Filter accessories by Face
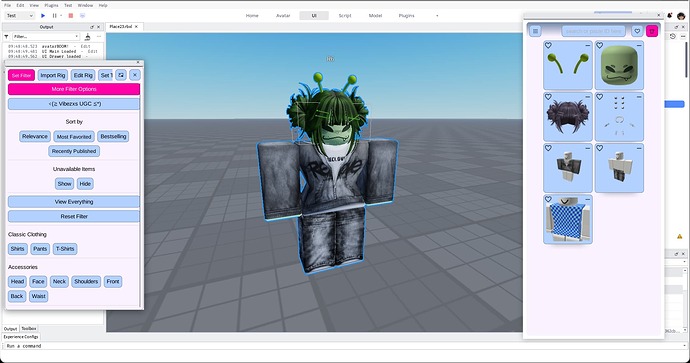 tap(38, 281)
